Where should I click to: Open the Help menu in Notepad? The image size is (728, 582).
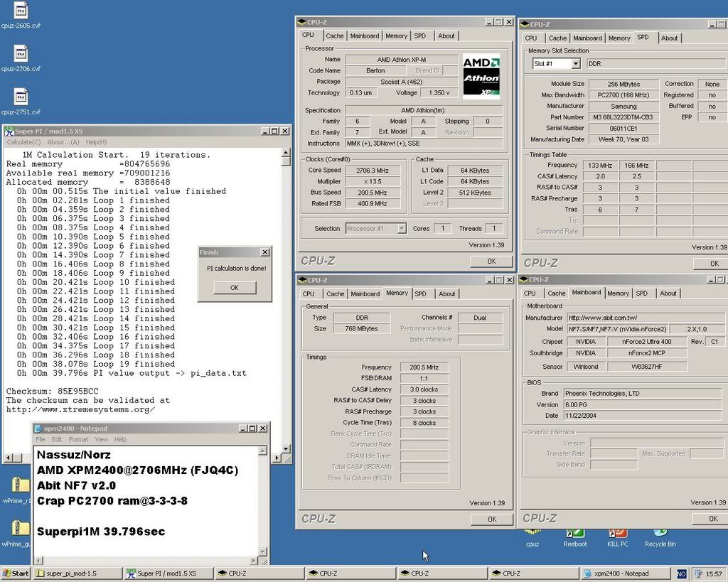120,439
